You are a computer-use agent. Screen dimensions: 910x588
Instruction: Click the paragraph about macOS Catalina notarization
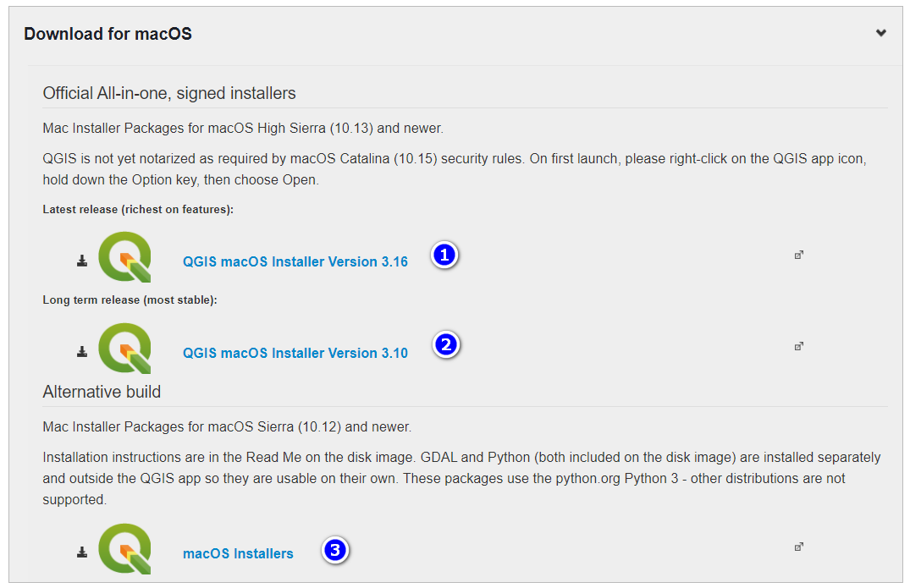click(455, 169)
